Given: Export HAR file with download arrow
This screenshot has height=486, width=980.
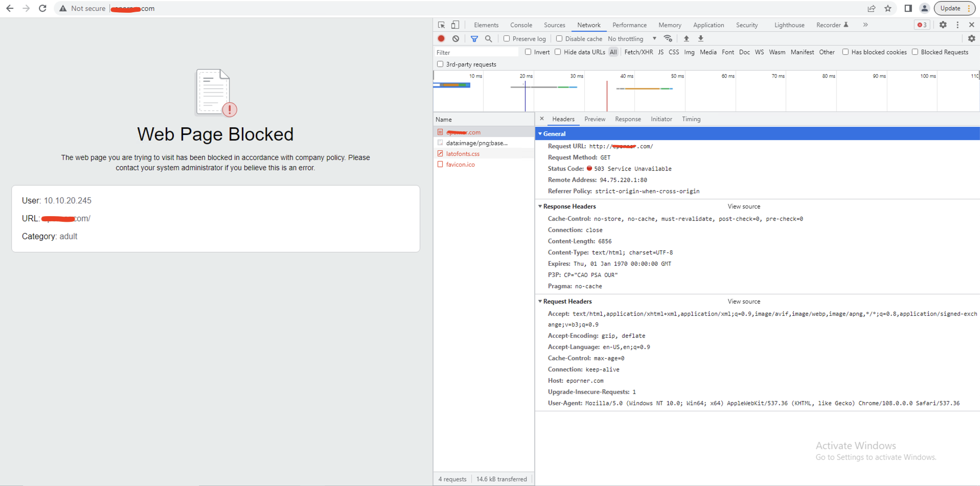Looking at the screenshot, I should tap(701, 38).
